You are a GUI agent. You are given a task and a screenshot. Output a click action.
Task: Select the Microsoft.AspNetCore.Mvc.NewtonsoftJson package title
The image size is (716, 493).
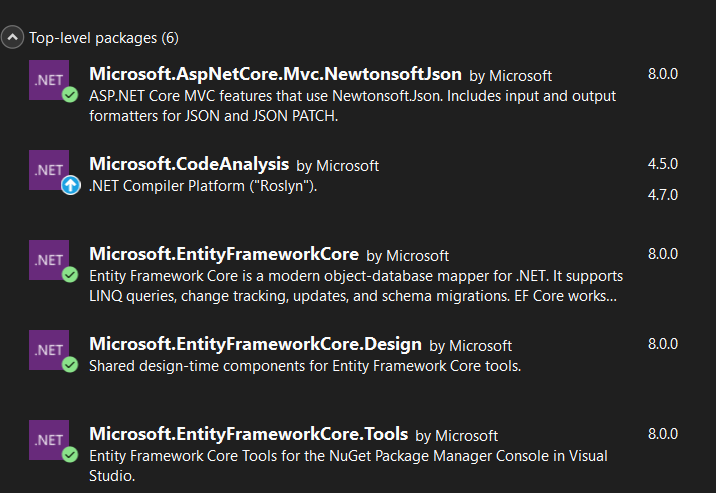(x=275, y=74)
